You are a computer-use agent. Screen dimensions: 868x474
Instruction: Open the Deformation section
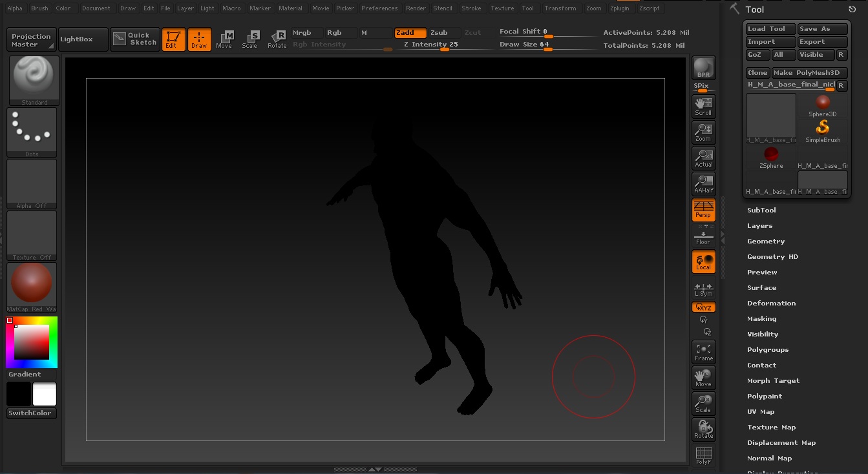coord(771,304)
